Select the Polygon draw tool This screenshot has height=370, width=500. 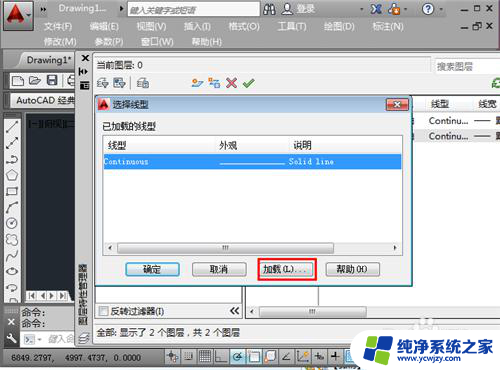[12, 175]
